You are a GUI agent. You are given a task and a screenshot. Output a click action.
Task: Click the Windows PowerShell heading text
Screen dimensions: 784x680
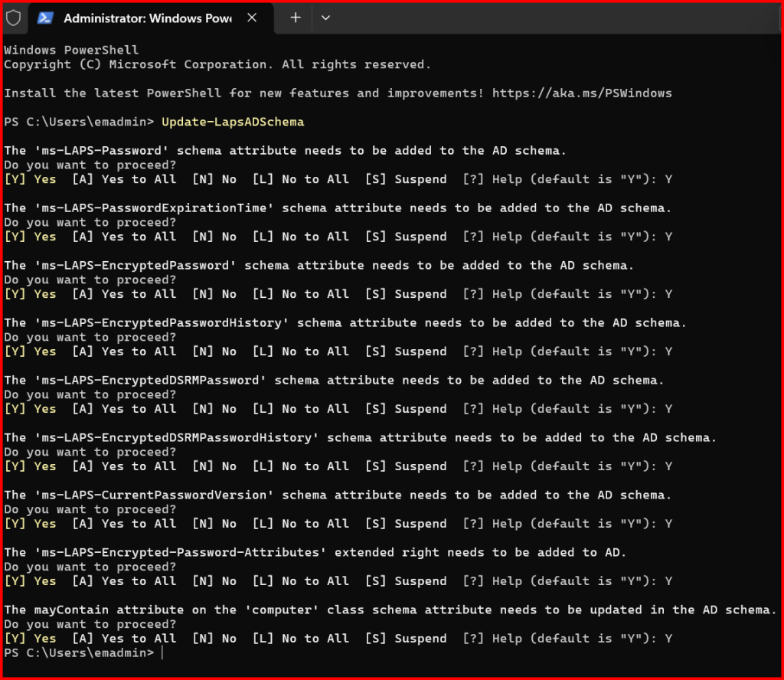(x=71, y=50)
